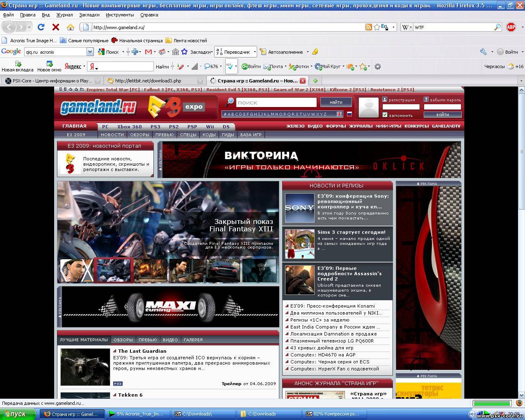Switch to Acronis_True_Im taskbar item
525x420 pixels.
click(138, 414)
